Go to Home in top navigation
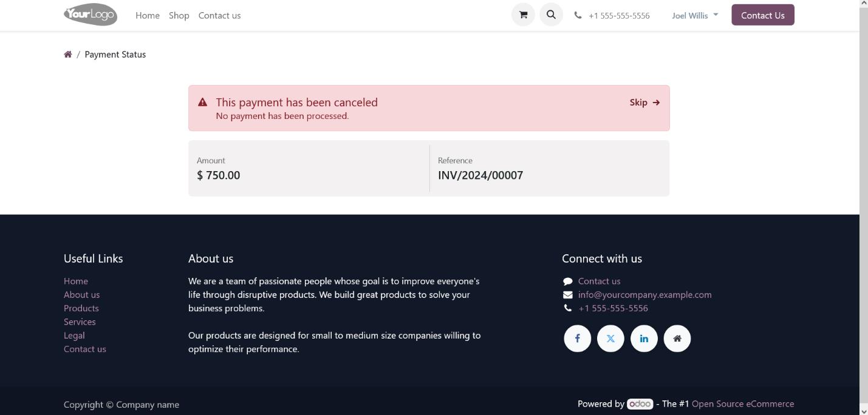This screenshot has width=868, height=415. coord(148,16)
